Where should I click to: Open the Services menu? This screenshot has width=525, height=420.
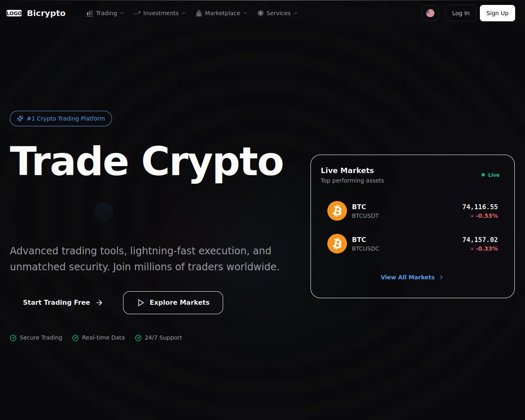(277, 13)
